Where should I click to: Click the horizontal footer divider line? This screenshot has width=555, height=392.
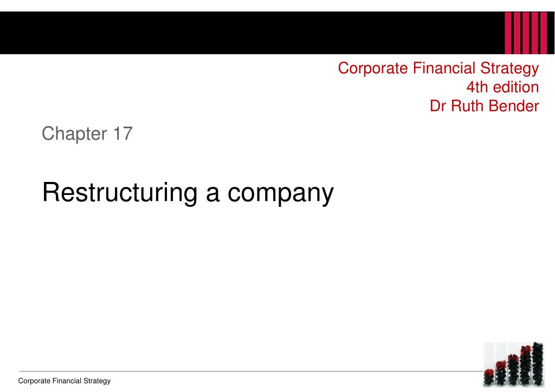click(250, 371)
